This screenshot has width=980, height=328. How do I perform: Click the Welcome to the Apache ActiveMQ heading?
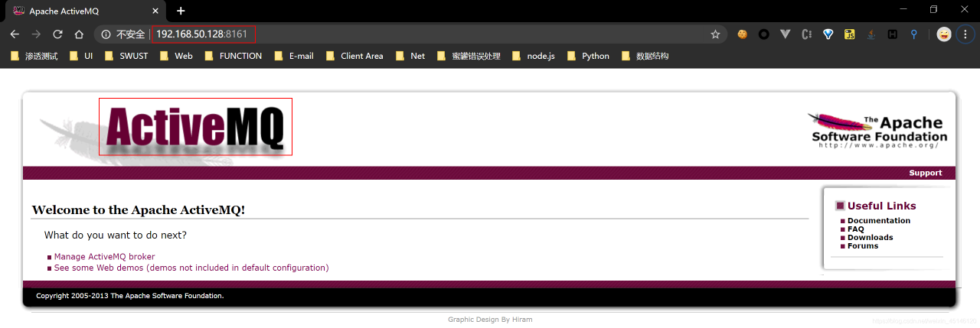point(139,209)
